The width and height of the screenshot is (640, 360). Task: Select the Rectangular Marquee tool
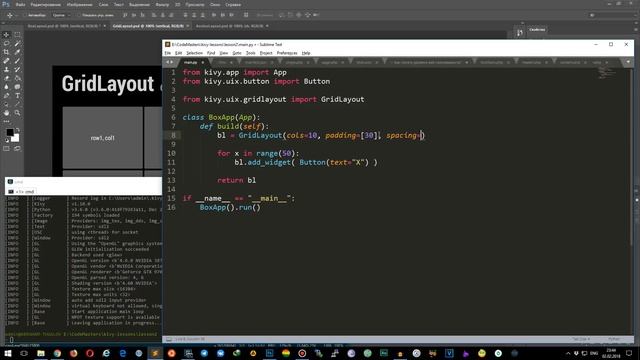[17, 35]
